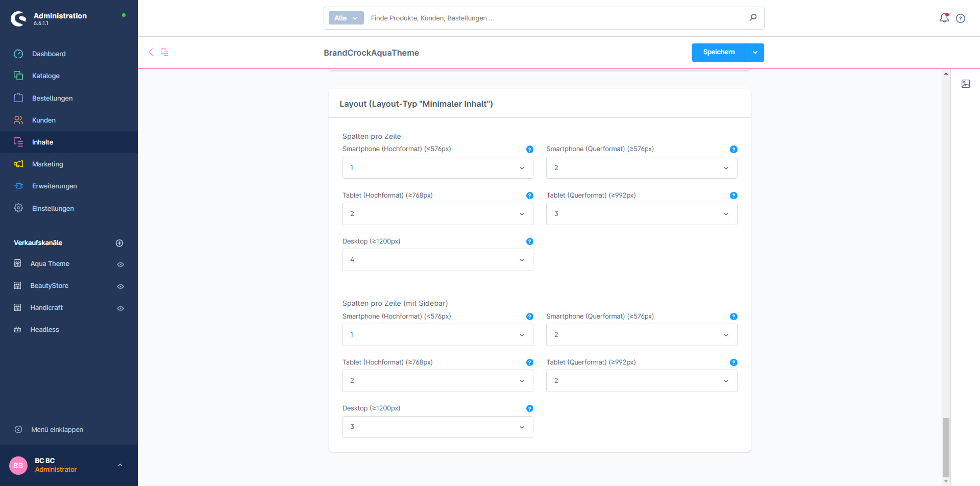Click help icon for Tablet (Querformat) with sidebar
This screenshot has width=980, height=486.
point(733,362)
